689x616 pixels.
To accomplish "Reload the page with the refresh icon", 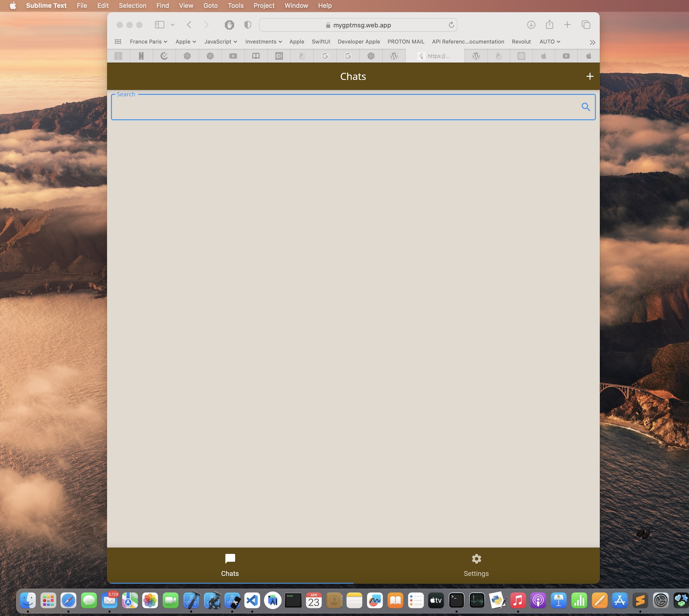I will (451, 25).
